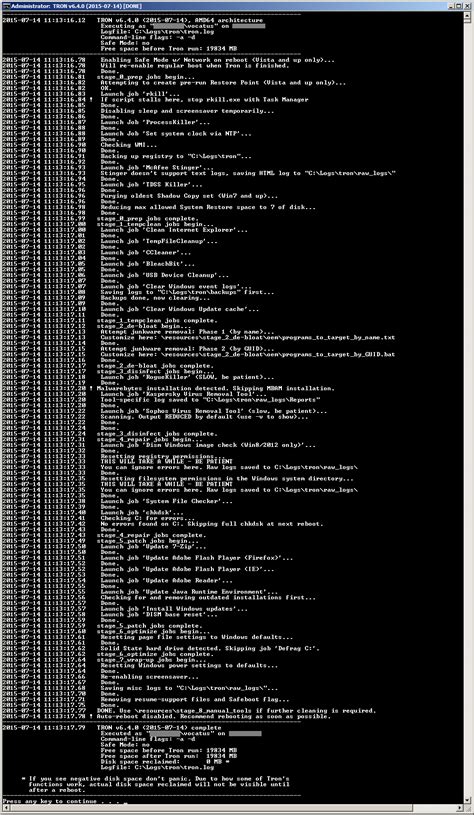Click the vertical scrollbar track
The height and width of the screenshot is (815, 474).
[468, 407]
